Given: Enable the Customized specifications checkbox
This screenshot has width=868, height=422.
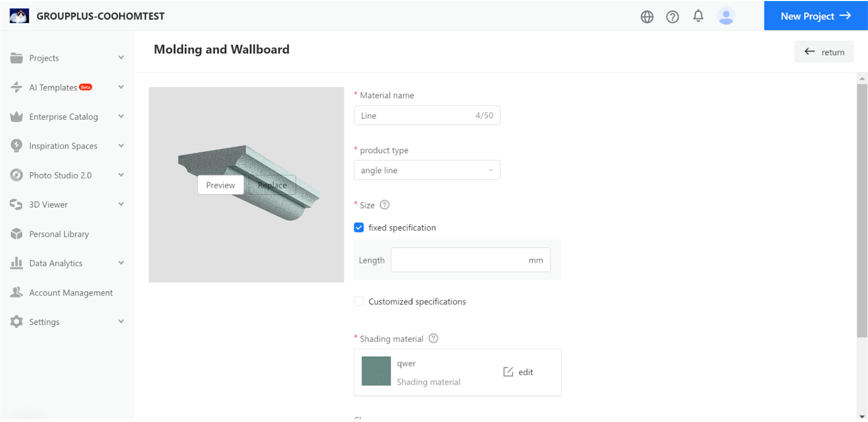Looking at the screenshot, I should click(x=359, y=302).
